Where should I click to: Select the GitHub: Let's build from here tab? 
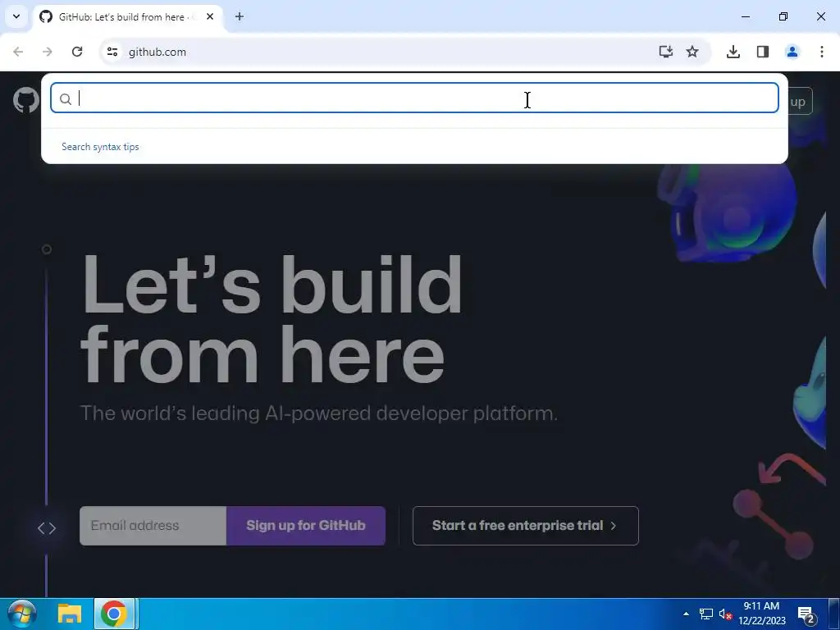pyautogui.click(x=129, y=16)
